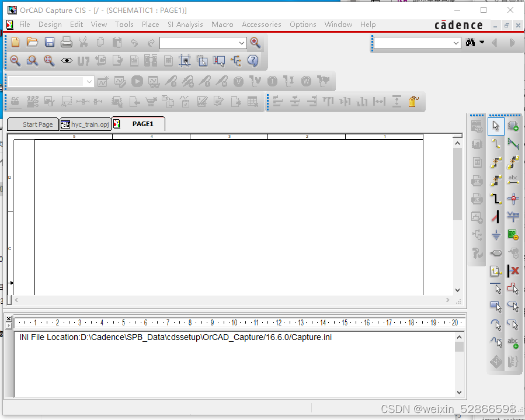
Task: Select the Place Wire tool
Action: point(496,144)
